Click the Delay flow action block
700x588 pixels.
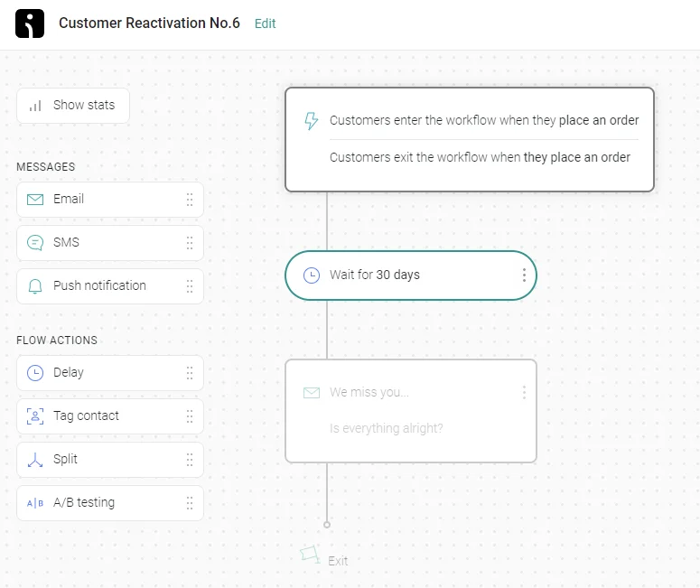click(x=110, y=373)
